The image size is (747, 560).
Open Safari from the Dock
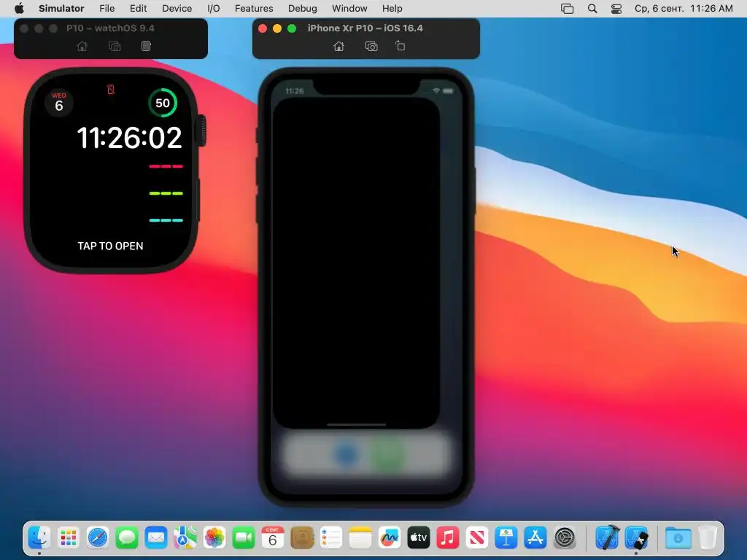click(98, 537)
